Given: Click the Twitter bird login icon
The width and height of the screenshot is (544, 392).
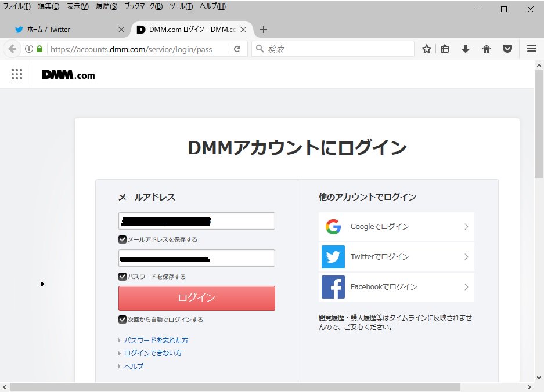Looking at the screenshot, I should pyautogui.click(x=333, y=257).
